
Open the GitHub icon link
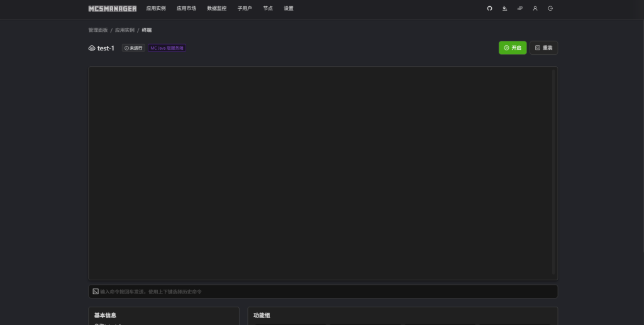click(490, 9)
